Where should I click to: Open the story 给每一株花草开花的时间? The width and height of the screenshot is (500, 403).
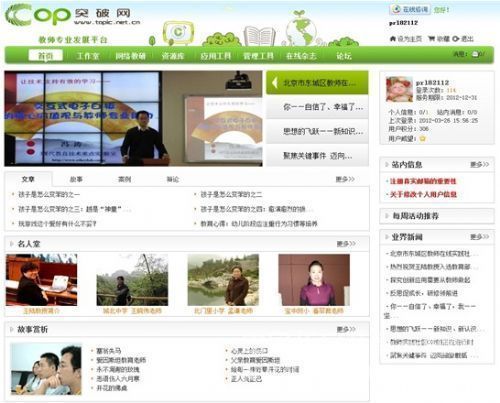click(x=265, y=370)
